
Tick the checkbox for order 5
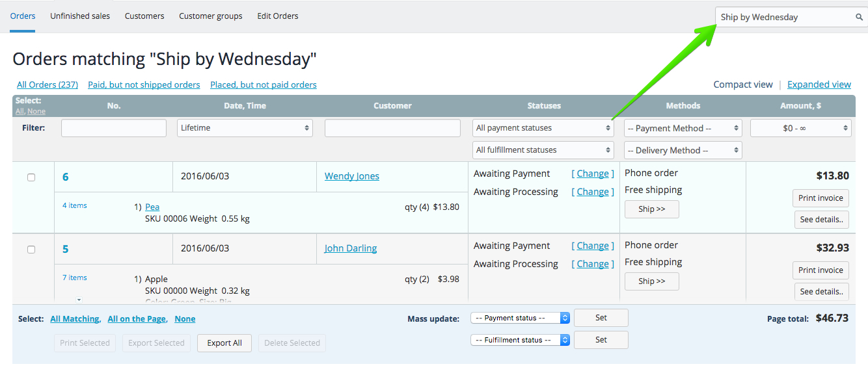pyautogui.click(x=31, y=250)
